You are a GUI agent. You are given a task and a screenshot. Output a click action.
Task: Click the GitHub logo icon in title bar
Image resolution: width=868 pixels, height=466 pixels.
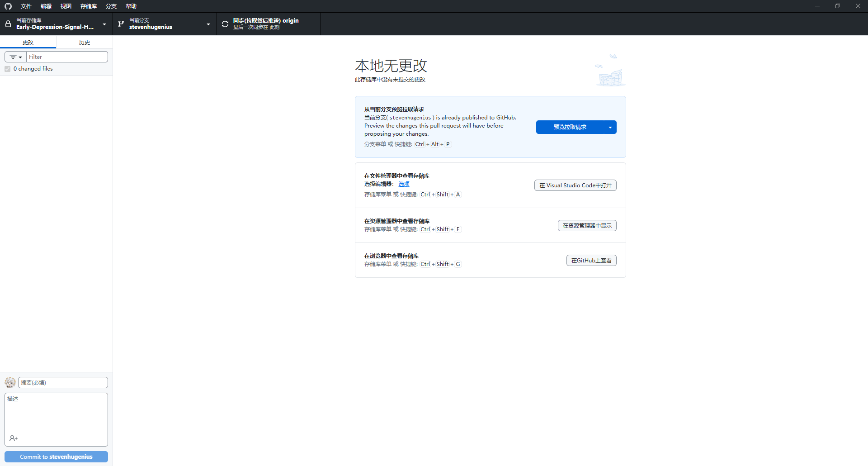[8, 6]
